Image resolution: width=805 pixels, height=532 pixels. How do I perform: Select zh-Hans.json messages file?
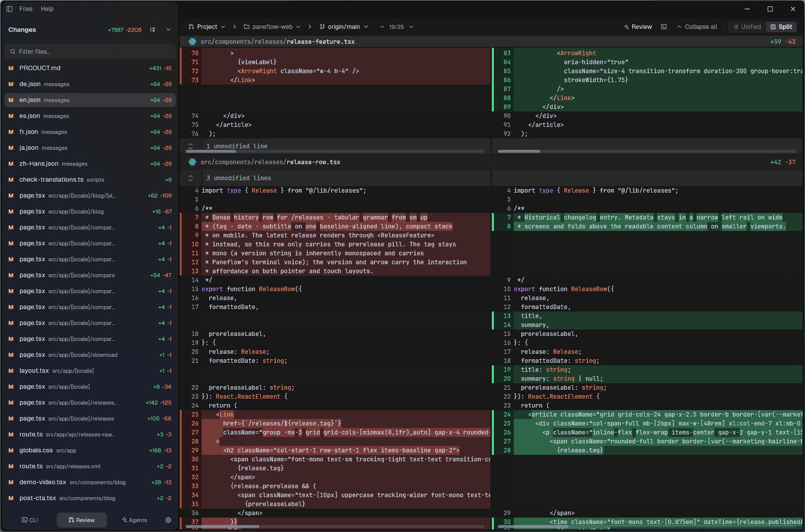[90, 164]
